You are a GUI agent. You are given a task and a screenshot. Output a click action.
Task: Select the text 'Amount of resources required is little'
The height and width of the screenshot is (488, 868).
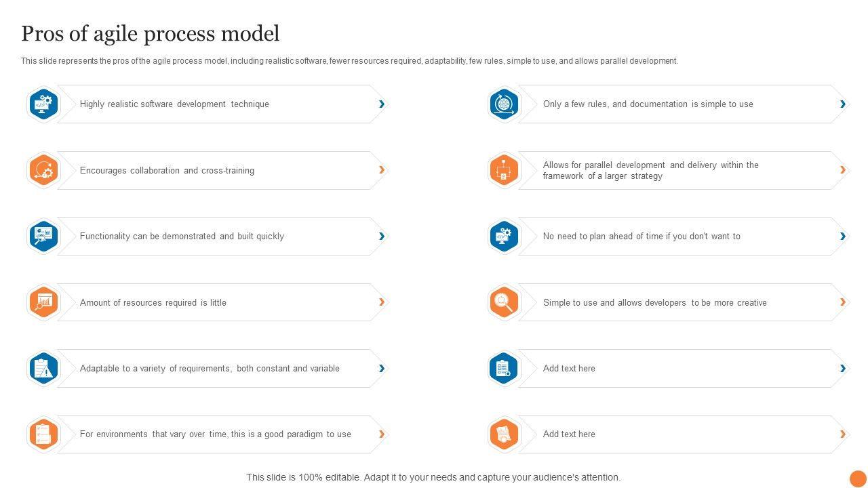pyautogui.click(x=153, y=303)
